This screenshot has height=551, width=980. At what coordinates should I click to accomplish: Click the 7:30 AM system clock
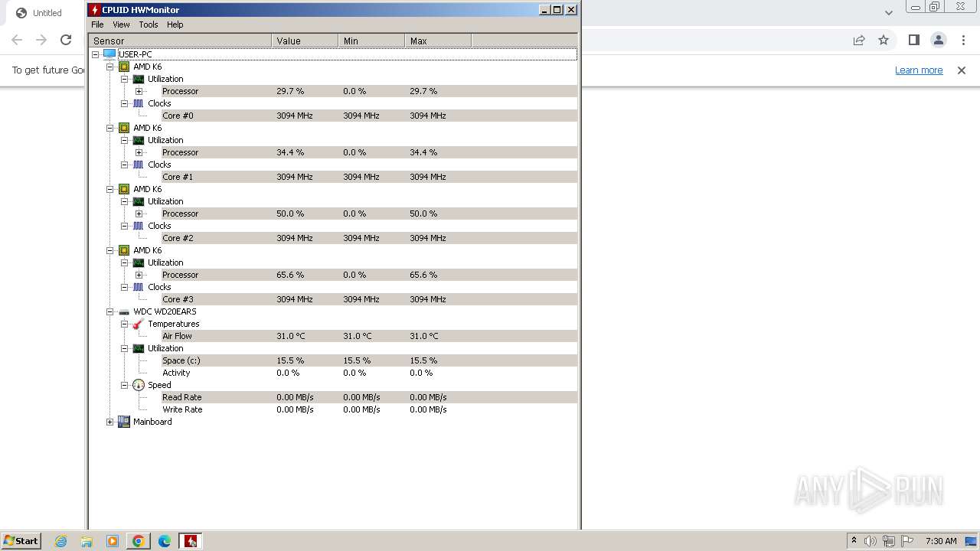941,541
